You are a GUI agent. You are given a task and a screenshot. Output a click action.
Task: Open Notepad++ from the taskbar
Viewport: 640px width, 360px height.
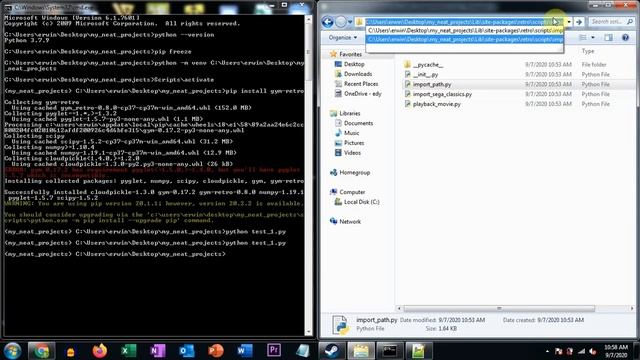(418, 351)
